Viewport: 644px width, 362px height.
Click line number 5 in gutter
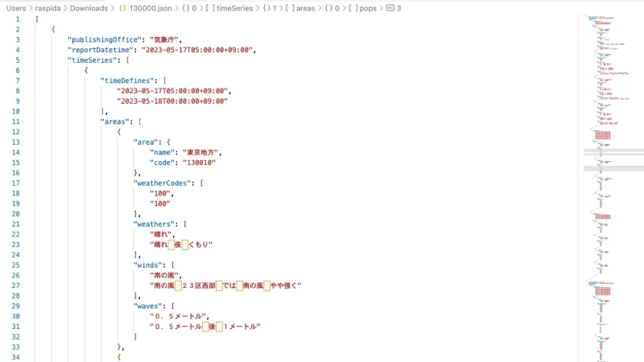click(18, 60)
